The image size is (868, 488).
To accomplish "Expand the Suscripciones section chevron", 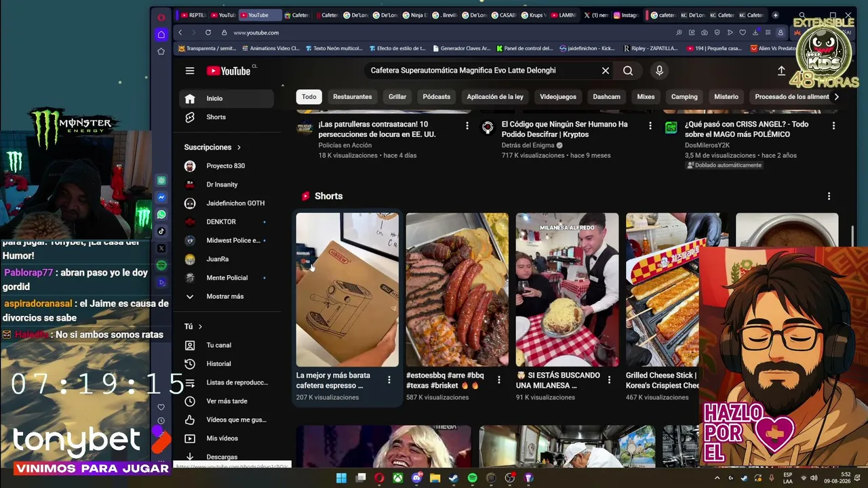I will point(239,147).
